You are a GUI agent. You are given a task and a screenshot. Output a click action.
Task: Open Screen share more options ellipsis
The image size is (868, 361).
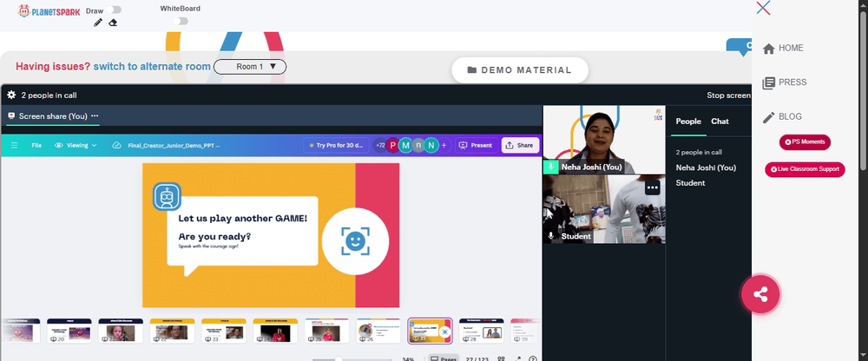click(95, 115)
